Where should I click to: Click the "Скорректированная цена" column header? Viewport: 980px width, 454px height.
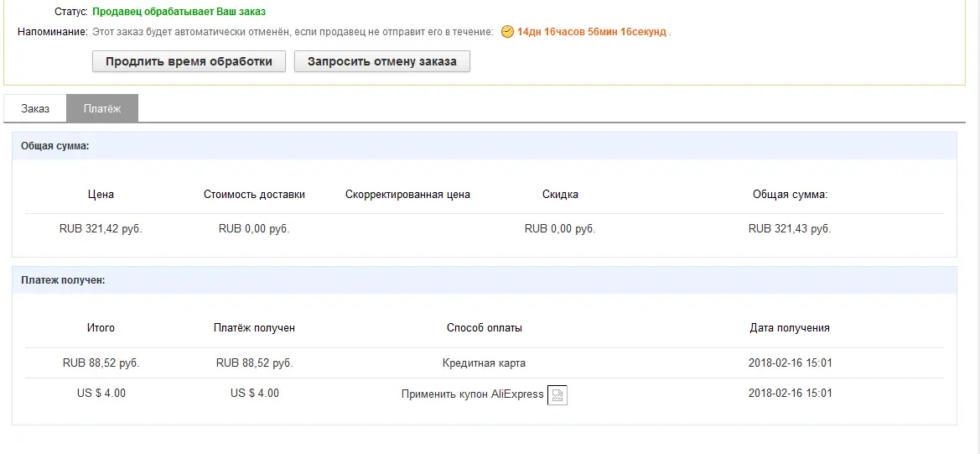407,195
